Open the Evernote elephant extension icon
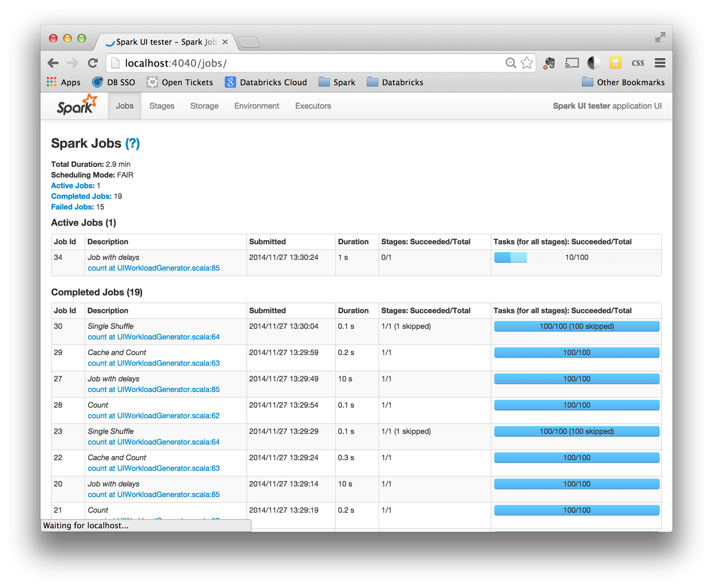Image resolution: width=713 pixels, height=588 pixels. 549,63
